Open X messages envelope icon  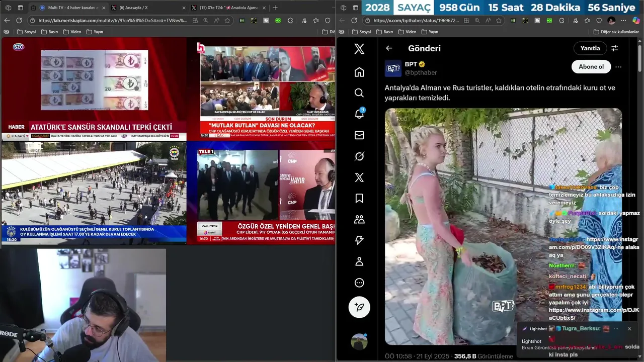click(x=359, y=135)
